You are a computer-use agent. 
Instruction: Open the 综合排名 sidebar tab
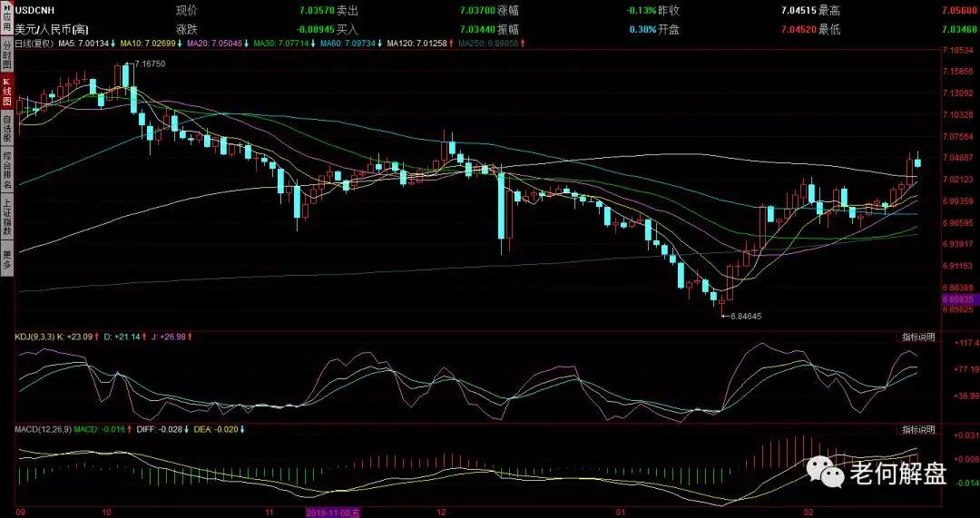[x=6, y=170]
